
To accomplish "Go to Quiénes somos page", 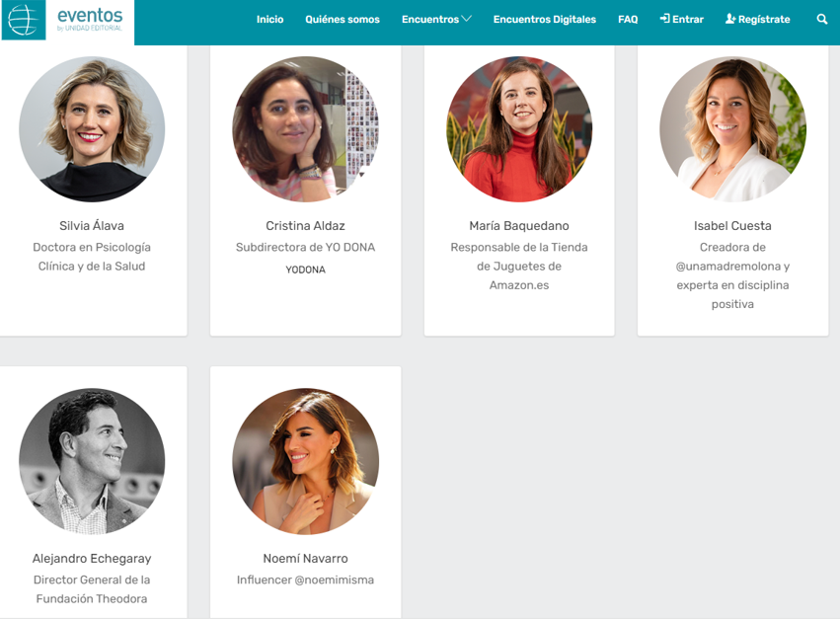I will (x=343, y=20).
